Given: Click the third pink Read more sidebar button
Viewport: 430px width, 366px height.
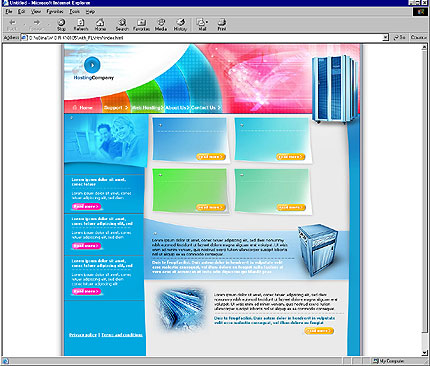Looking at the screenshot, I should [x=86, y=292].
